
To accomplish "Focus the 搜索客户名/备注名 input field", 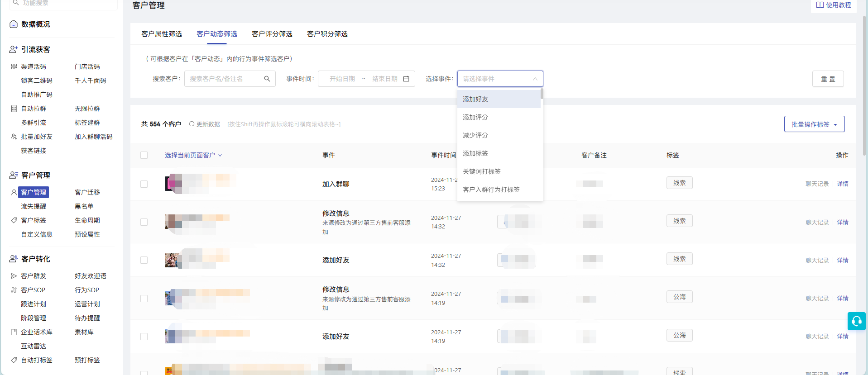I will pyautogui.click(x=225, y=79).
